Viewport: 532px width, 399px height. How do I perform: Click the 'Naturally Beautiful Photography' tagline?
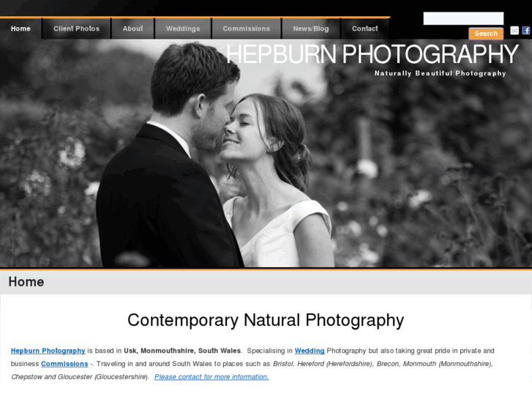click(440, 73)
